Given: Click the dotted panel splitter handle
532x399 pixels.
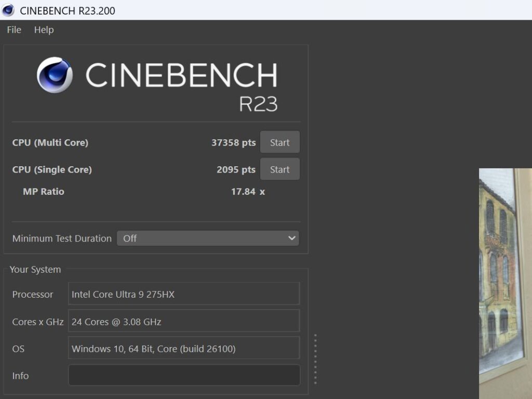Looking at the screenshot, I should 315,359.
